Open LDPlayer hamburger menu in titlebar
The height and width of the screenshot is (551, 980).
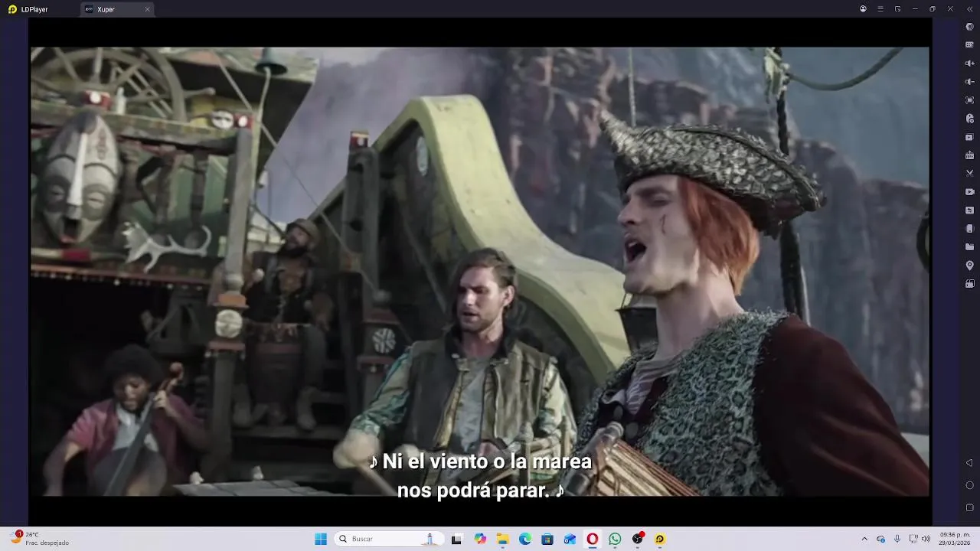(x=880, y=9)
